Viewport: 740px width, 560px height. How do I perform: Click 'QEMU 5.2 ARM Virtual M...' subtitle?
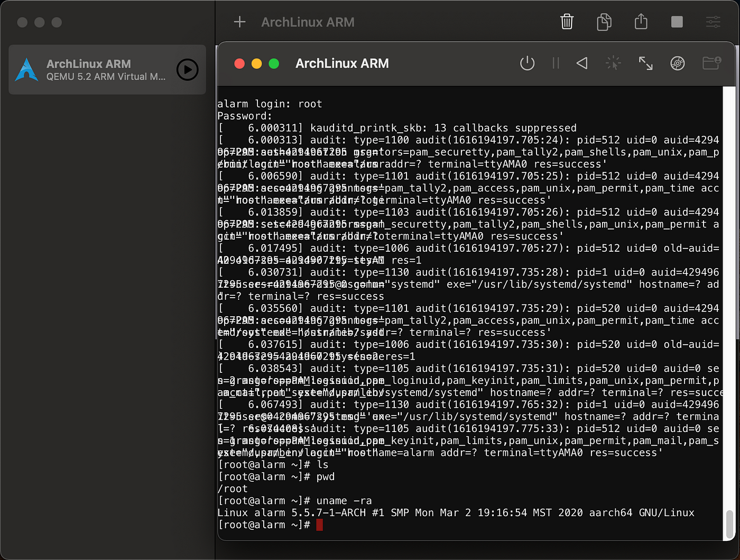[106, 77]
